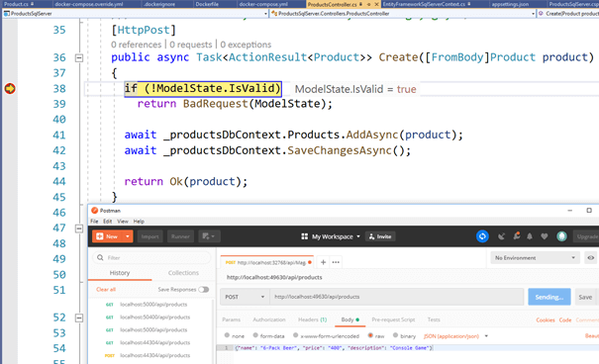Open No Environment dropdown
The image size is (599, 364).
[536, 258]
